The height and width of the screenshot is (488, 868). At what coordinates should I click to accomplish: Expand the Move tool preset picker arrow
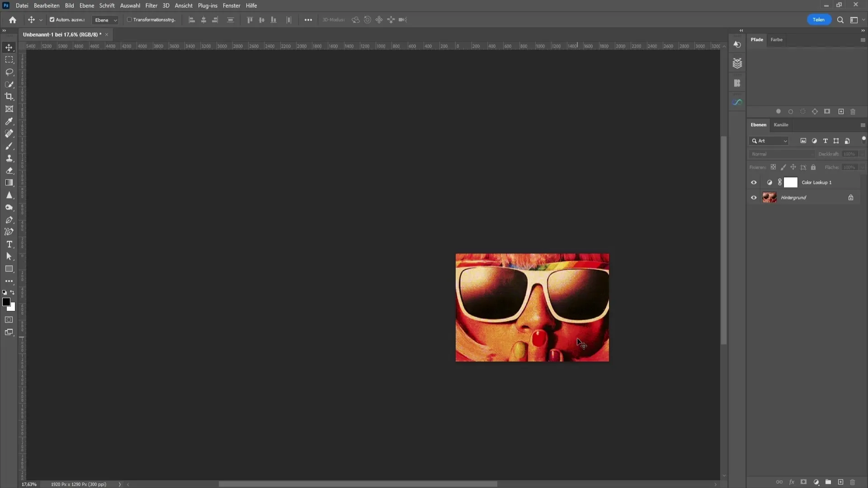(41, 20)
